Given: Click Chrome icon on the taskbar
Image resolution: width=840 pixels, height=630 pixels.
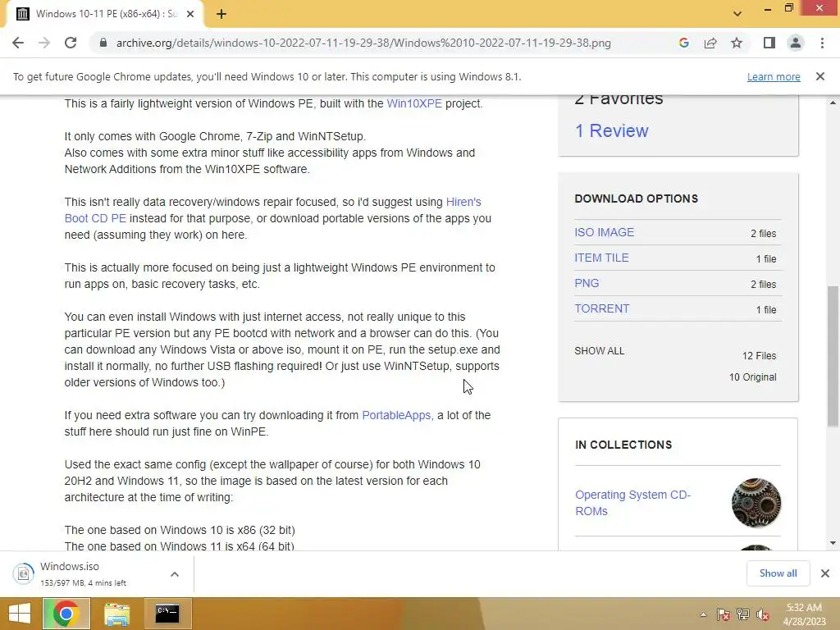Looking at the screenshot, I should (x=66, y=614).
